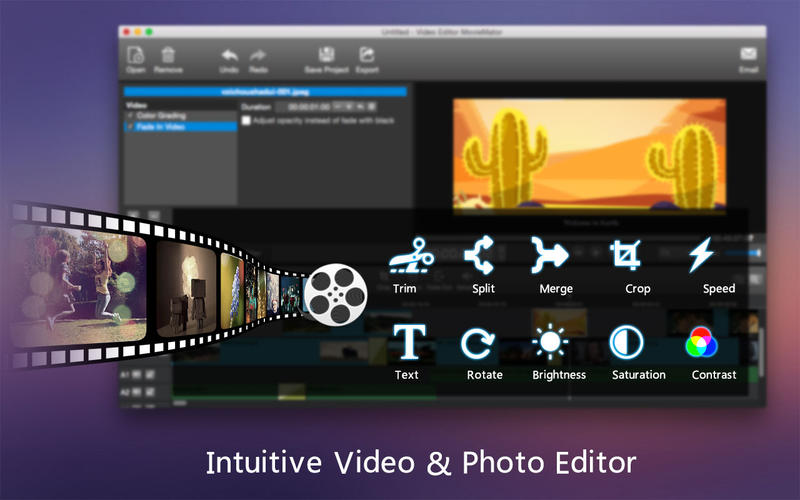This screenshot has width=800, height=500.
Task: Click the A2 audio track label
Action: [125, 392]
